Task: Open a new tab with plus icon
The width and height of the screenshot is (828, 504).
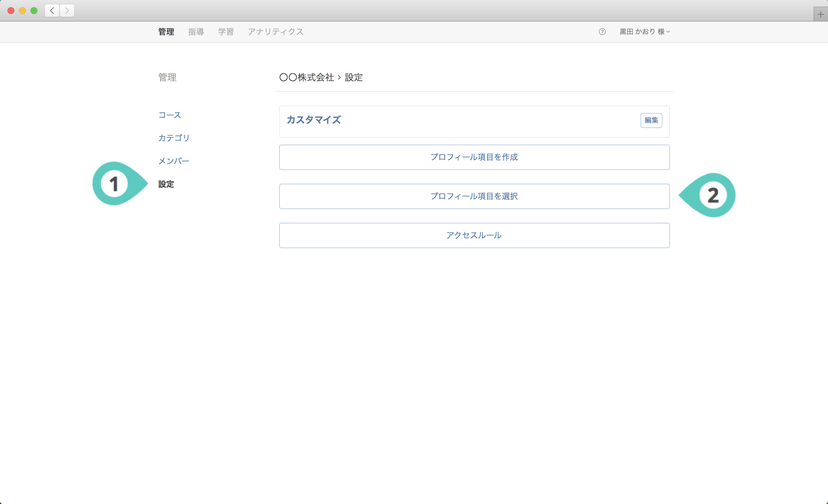Action: tap(820, 14)
